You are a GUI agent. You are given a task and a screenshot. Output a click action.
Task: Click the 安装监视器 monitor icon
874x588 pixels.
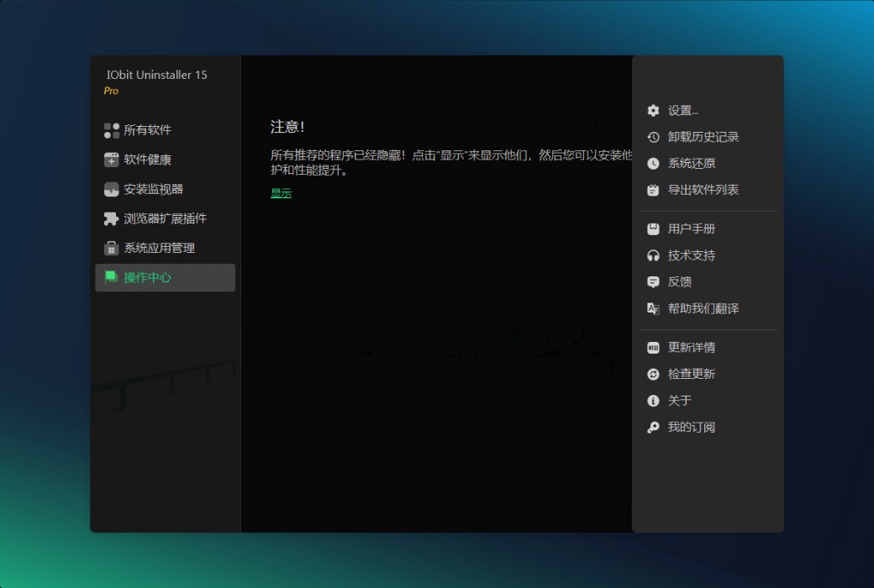pyautogui.click(x=112, y=190)
